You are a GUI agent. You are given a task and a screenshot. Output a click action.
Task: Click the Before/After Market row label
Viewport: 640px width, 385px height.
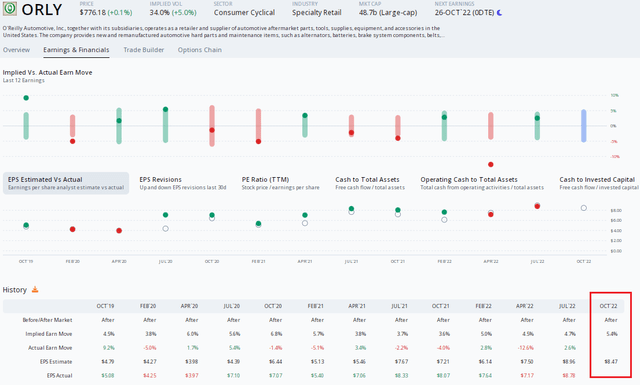[x=47, y=320]
